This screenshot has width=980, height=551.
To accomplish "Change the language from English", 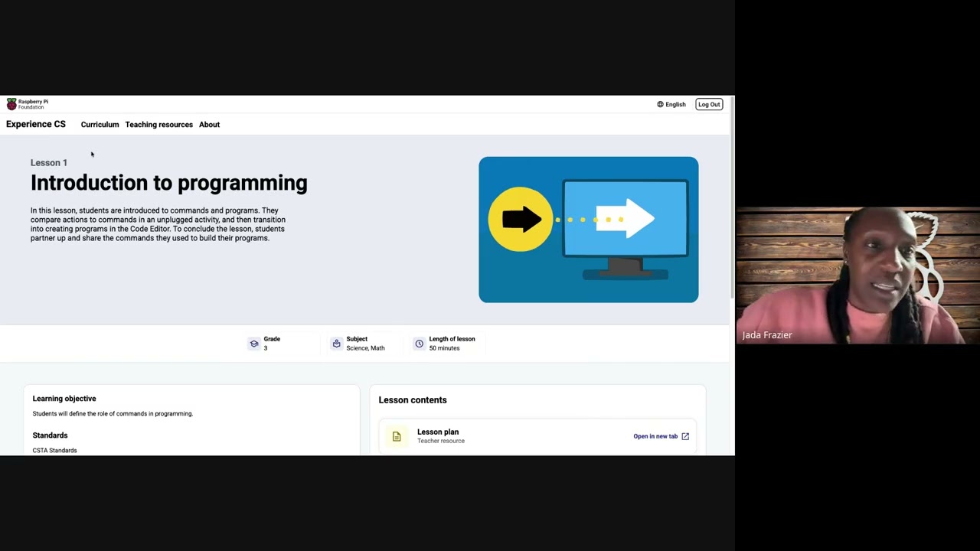I will click(671, 104).
